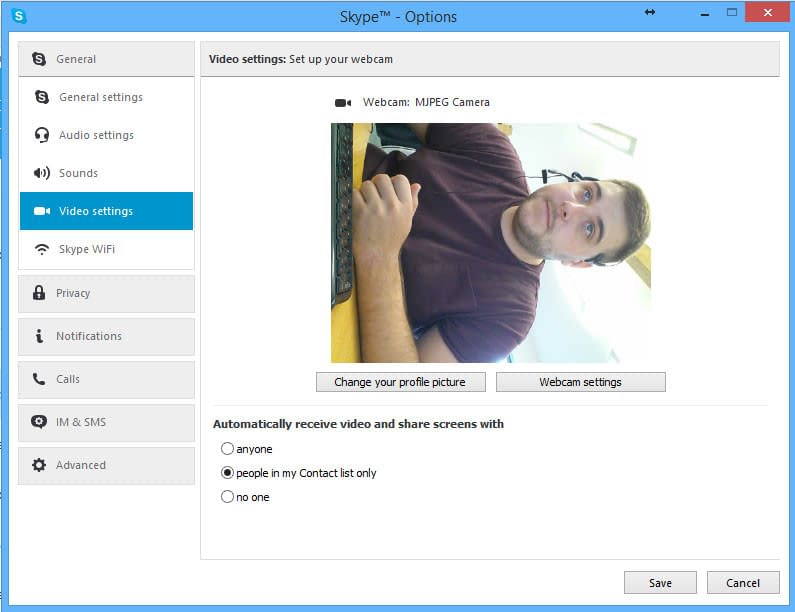Go to Audio settings
795x612 pixels.
coord(106,135)
